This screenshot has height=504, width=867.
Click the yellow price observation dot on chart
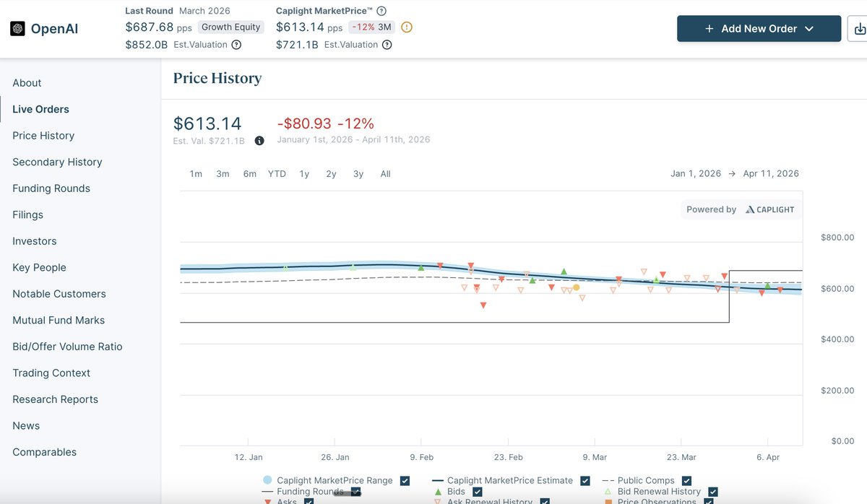(576, 287)
